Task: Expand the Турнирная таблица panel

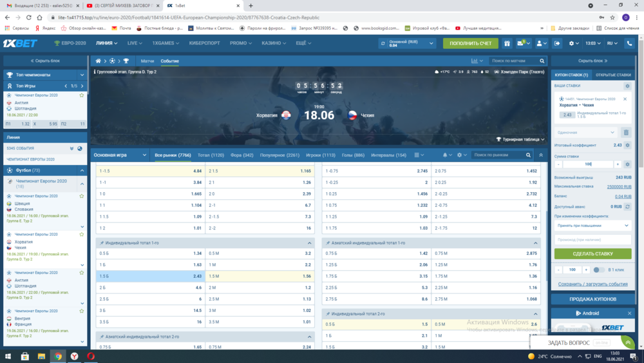Action: (520, 139)
